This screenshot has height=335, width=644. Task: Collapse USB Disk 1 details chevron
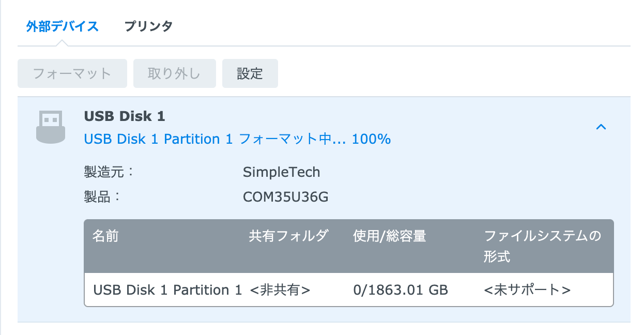[x=601, y=127]
